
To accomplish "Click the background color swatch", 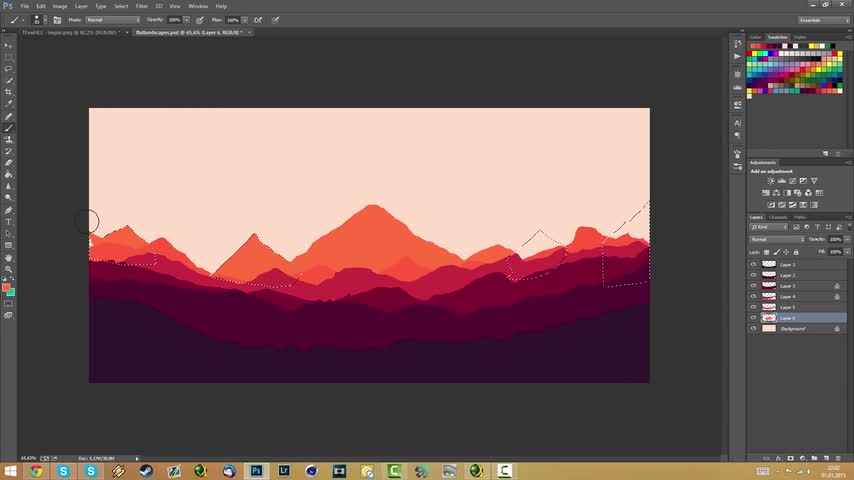I will (x=11, y=293).
